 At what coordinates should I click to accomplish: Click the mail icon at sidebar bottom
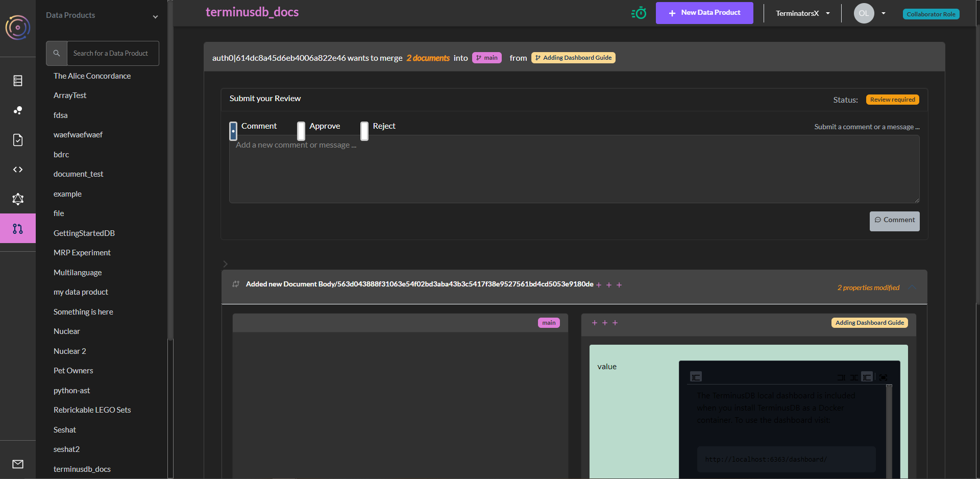[x=18, y=464]
